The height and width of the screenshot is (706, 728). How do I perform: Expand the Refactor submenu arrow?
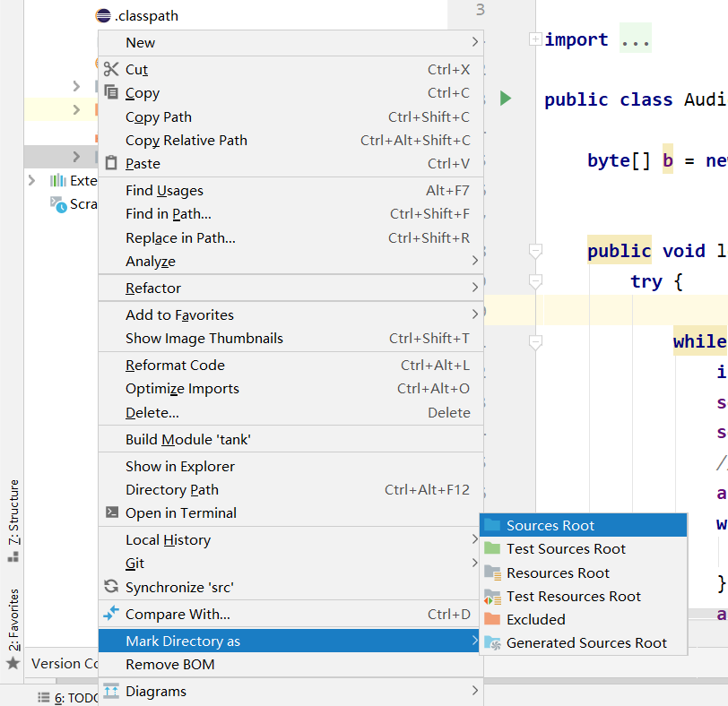pyautogui.click(x=476, y=288)
